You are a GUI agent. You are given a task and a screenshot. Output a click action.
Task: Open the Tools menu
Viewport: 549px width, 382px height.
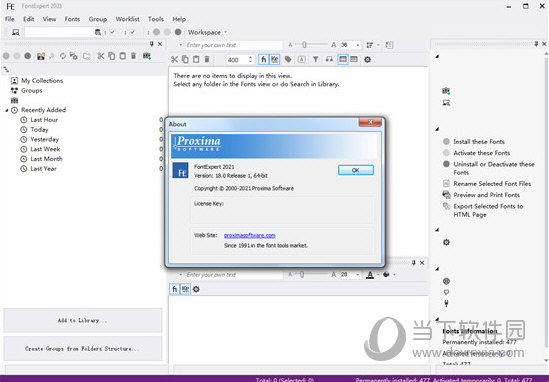click(156, 19)
